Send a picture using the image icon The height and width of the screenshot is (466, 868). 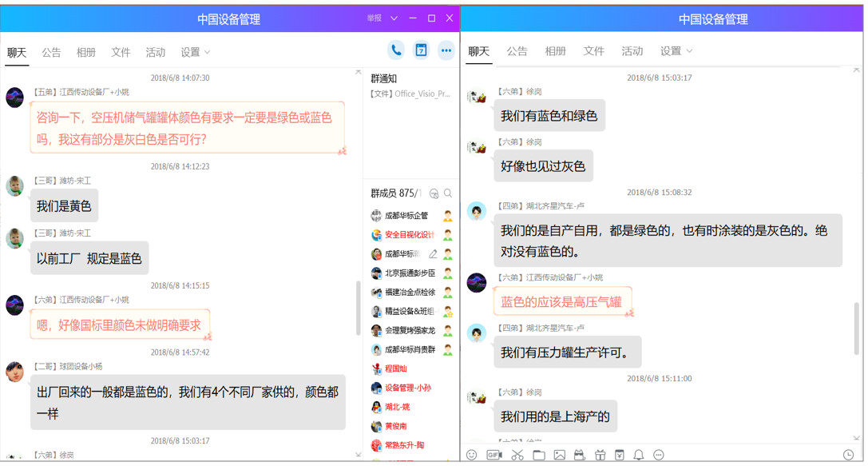tap(560, 455)
